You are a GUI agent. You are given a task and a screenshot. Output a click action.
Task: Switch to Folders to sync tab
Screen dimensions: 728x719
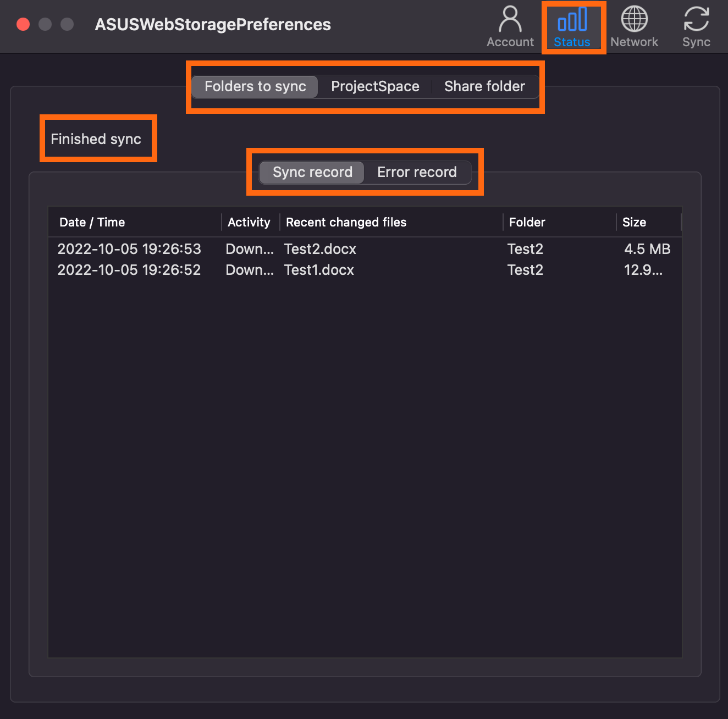point(255,86)
